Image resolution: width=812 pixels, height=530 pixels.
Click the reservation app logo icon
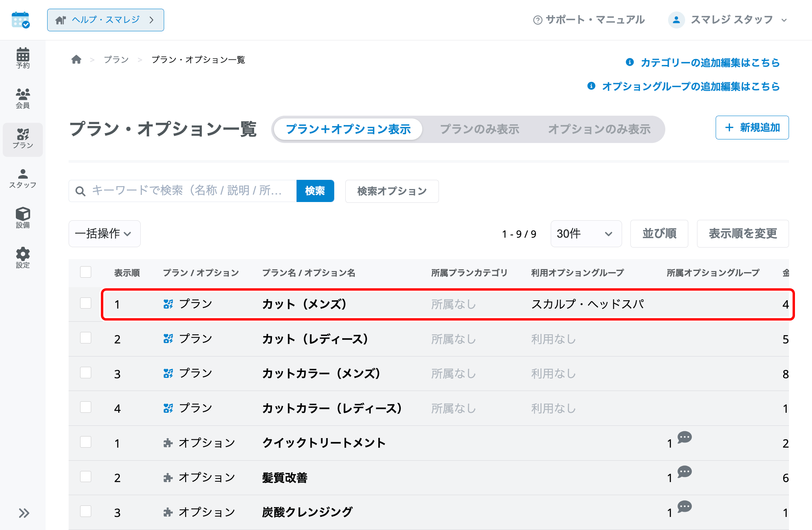point(21,20)
